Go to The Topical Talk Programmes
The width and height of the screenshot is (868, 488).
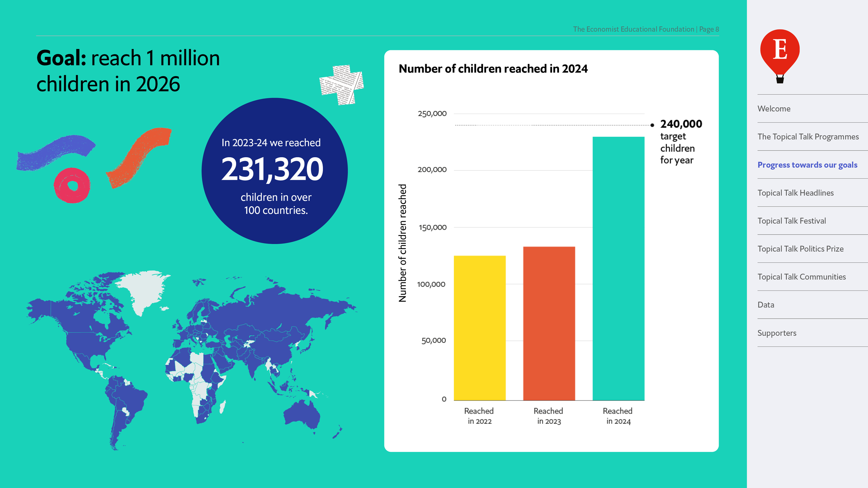click(808, 137)
